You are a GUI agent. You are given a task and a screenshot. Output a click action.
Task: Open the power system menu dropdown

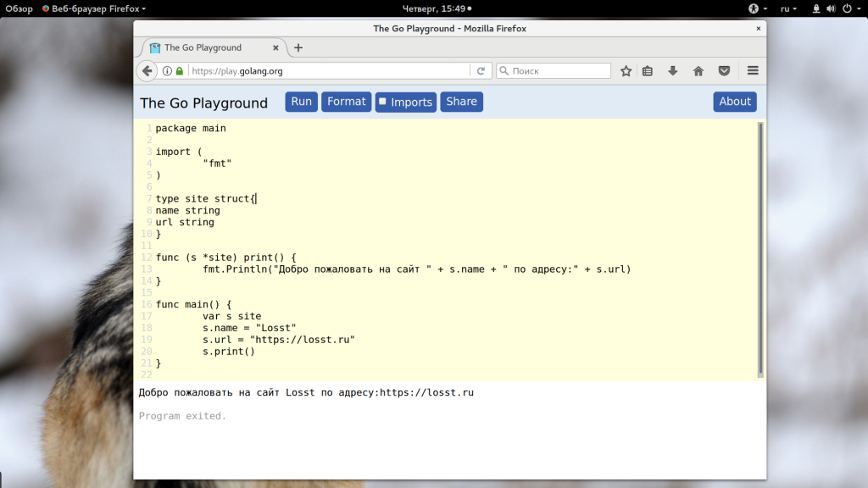point(850,8)
